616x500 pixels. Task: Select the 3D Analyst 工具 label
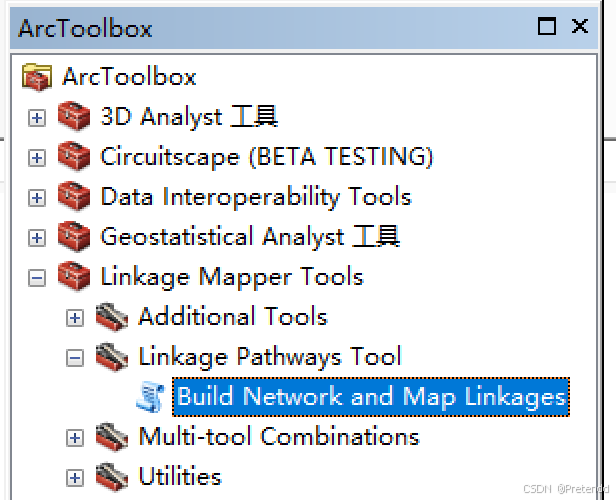click(189, 117)
